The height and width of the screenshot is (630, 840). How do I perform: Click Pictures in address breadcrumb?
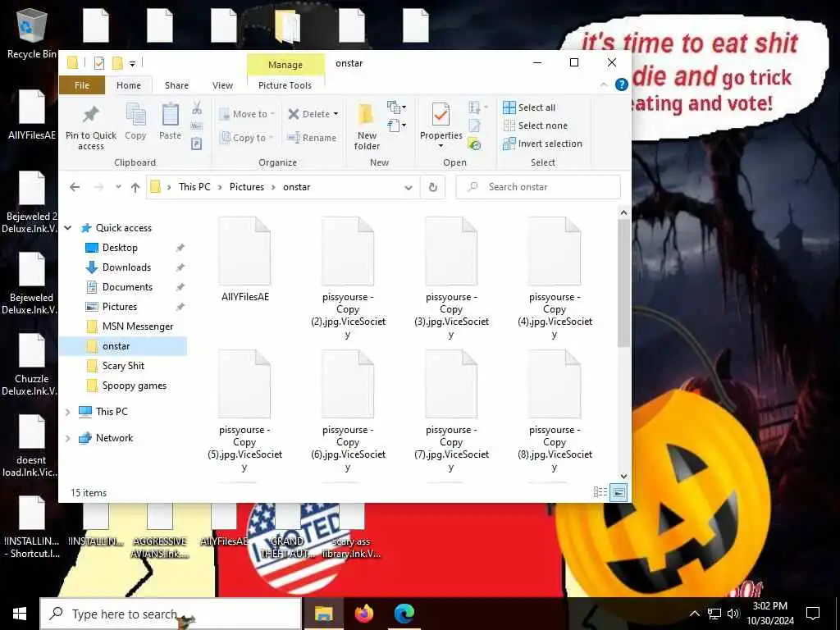[x=247, y=187]
